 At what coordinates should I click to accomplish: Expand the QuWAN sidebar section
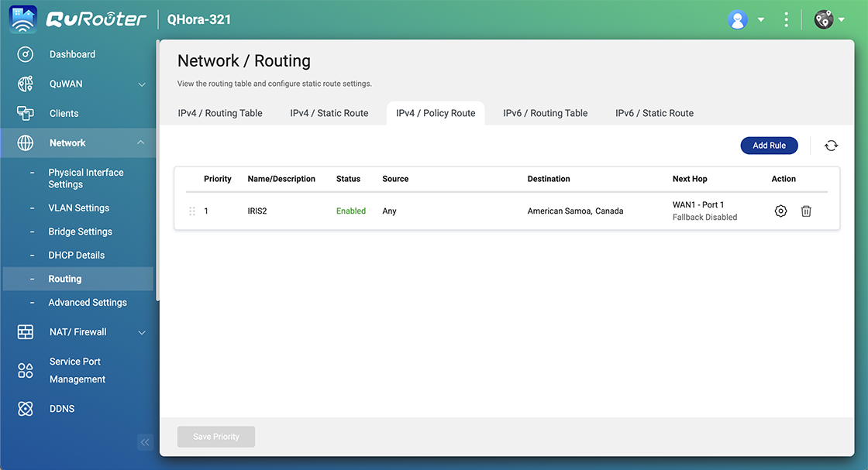coord(142,84)
